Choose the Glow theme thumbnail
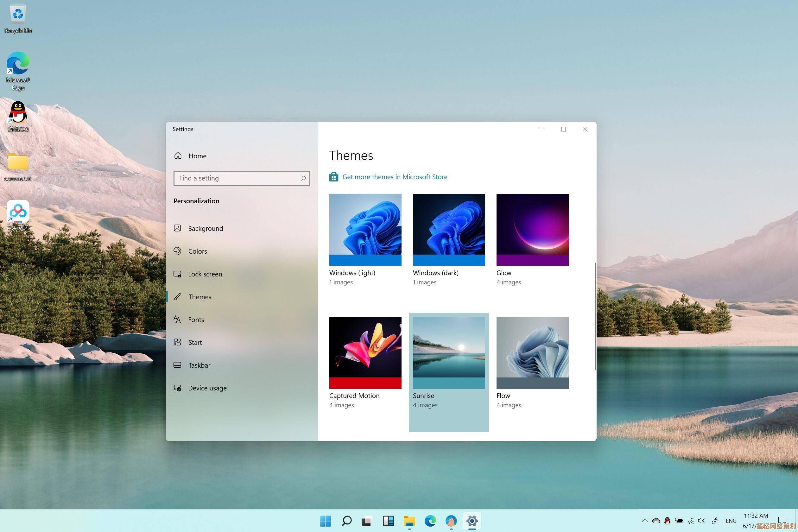798x532 pixels. (532, 230)
